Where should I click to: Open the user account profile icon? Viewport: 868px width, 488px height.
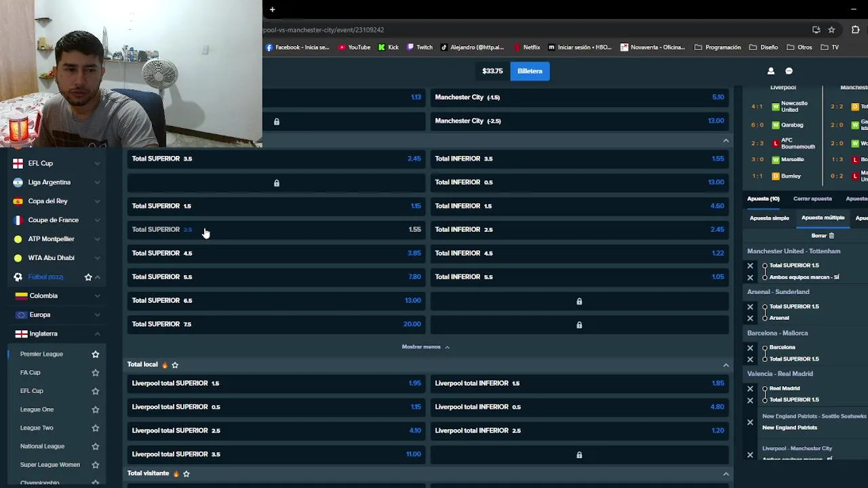coord(770,71)
